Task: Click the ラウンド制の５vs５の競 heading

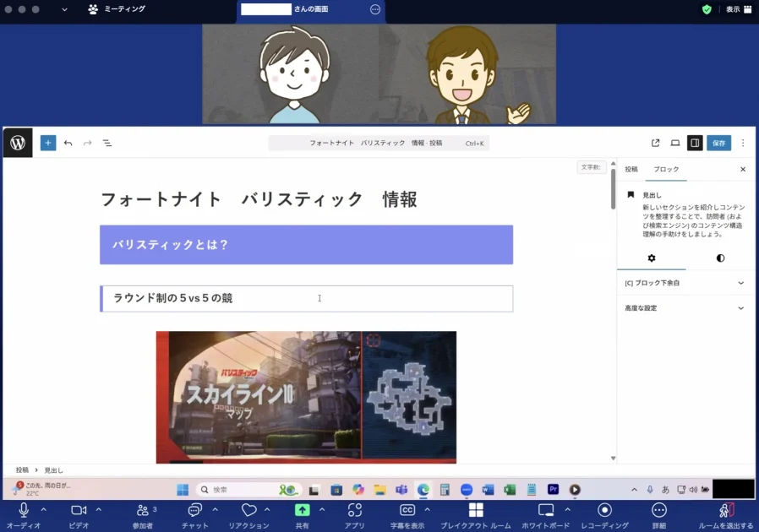Action: pyautogui.click(x=307, y=298)
